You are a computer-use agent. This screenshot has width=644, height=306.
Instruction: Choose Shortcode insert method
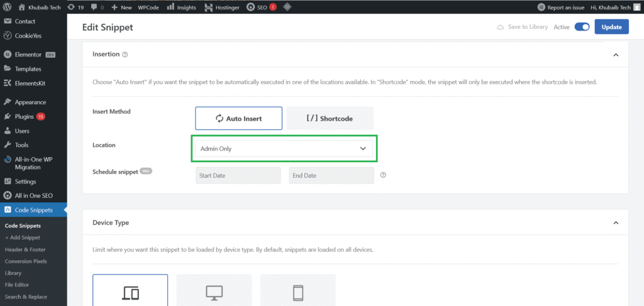(330, 118)
